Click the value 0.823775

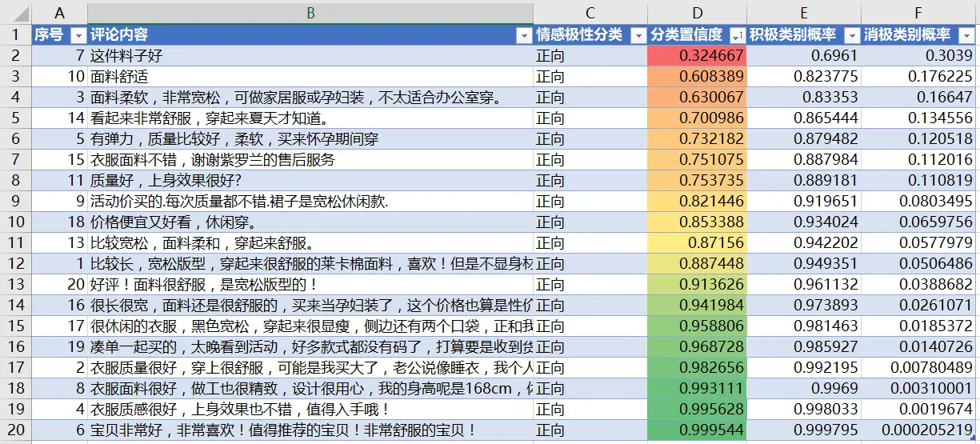(x=804, y=77)
